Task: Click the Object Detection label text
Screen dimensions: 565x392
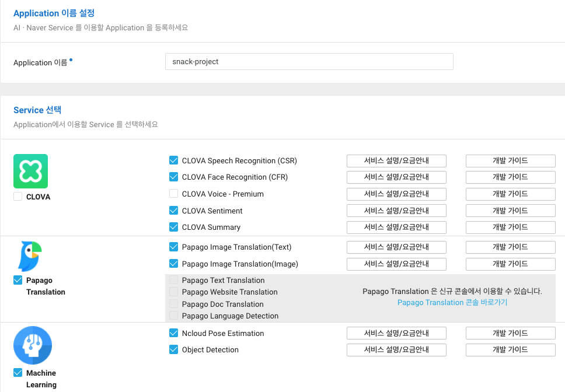Action: click(x=210, y=350)
